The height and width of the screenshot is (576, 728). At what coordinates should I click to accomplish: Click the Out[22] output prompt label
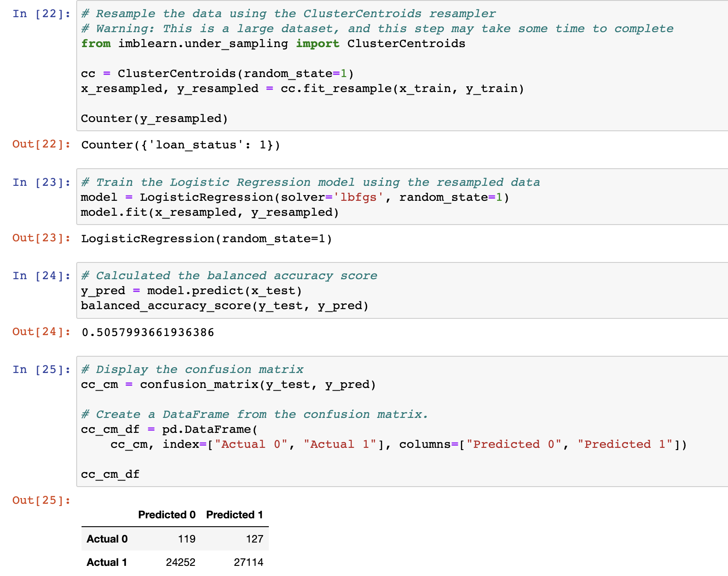point(41,144)
